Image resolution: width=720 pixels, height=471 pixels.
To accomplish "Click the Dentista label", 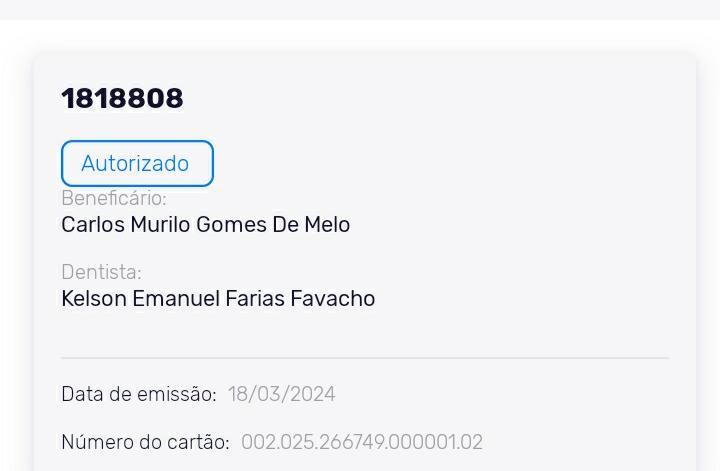I will [x=101, y=272].
